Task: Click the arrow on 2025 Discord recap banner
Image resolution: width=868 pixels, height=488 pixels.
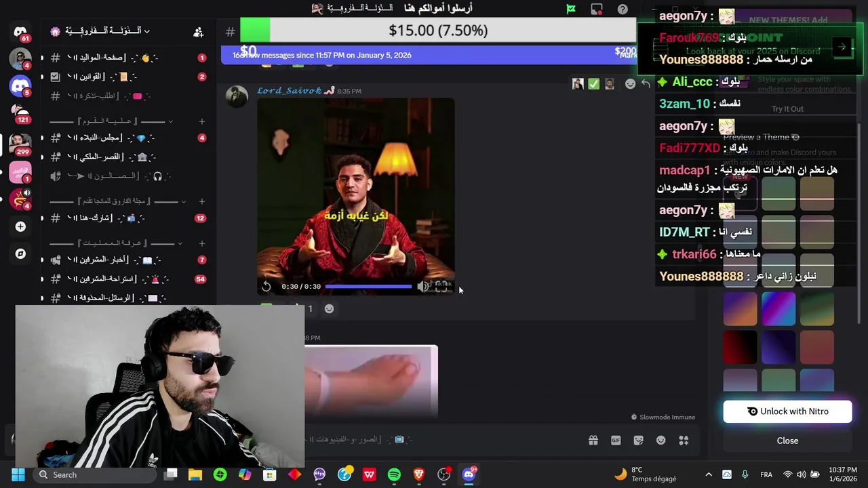Action: click(842, 47)
